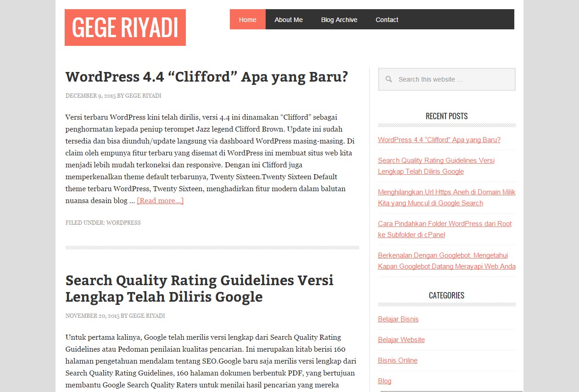Screen dimensions: 579x392
Task: Select the Bisnis Online category
Action: click(x=398, y=360)
